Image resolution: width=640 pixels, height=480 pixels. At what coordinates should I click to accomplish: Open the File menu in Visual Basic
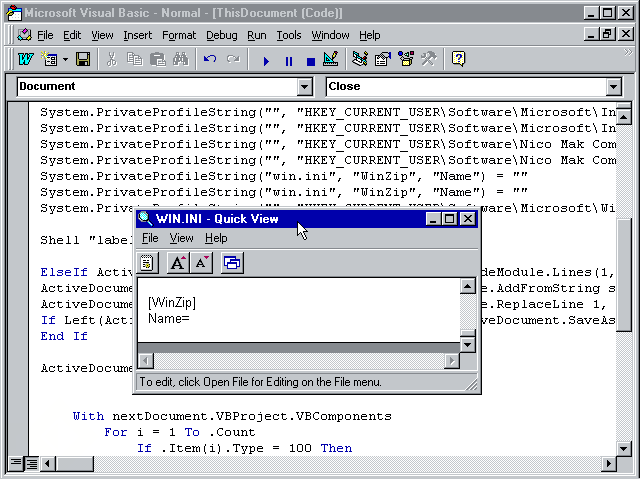tap(45, 36)
